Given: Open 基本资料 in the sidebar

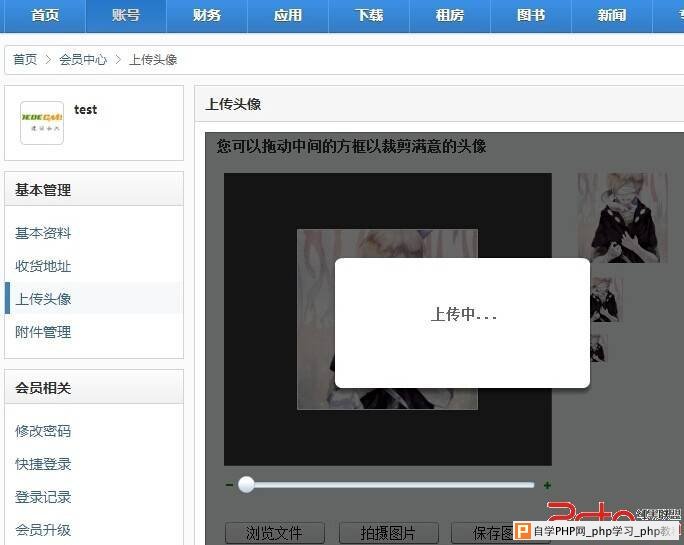Looking at the screenshot, I should click(x=43, y=233).
